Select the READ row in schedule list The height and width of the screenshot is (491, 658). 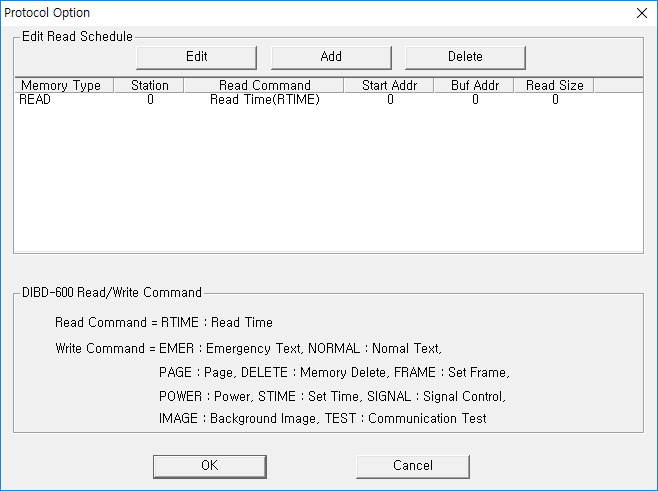(35, 100)
